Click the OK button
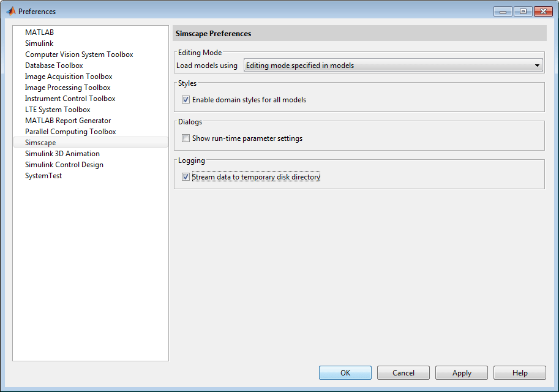559x392 pixels. pyautogui.click(x=345, y=373)
